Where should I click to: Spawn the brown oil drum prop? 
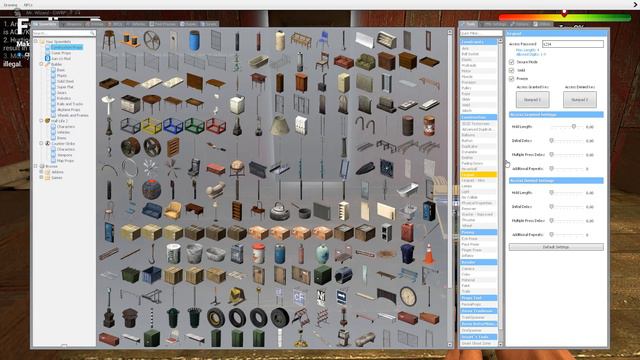[x=408, y=125]
